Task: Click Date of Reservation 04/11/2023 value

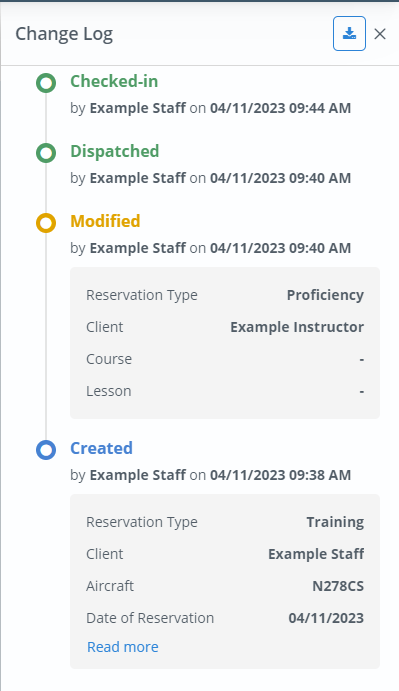Action: tap(326, 618)
